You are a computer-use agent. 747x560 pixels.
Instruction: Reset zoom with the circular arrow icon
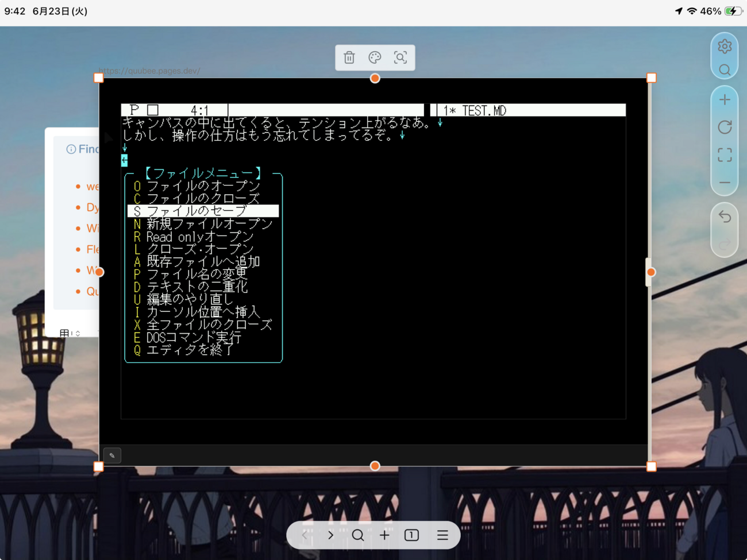[x=725, y=128]
